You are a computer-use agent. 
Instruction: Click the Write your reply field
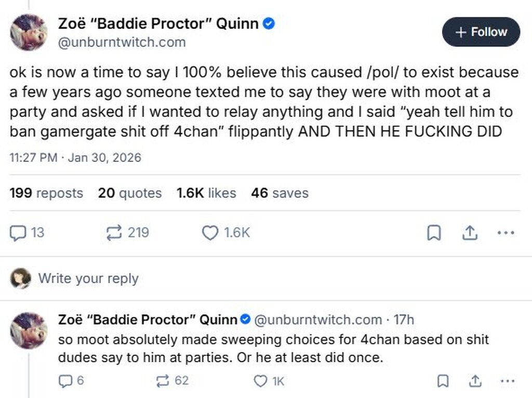click(88, 278)
